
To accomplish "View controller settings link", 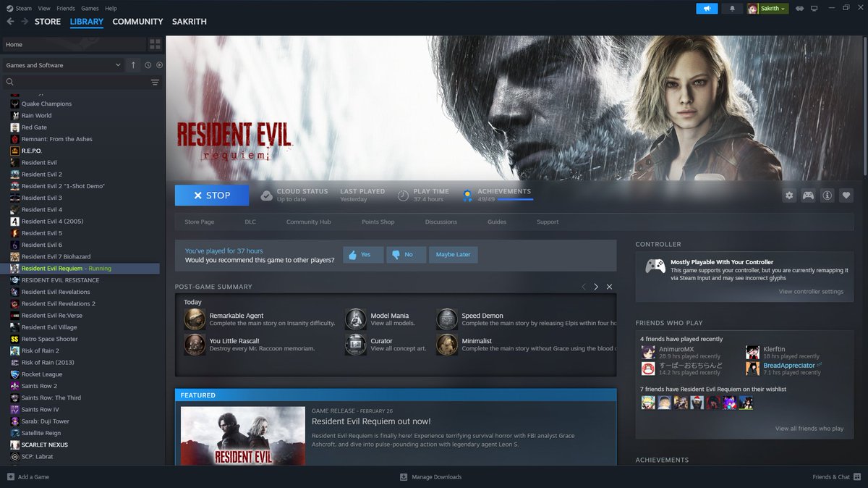I will pos(811,292).
